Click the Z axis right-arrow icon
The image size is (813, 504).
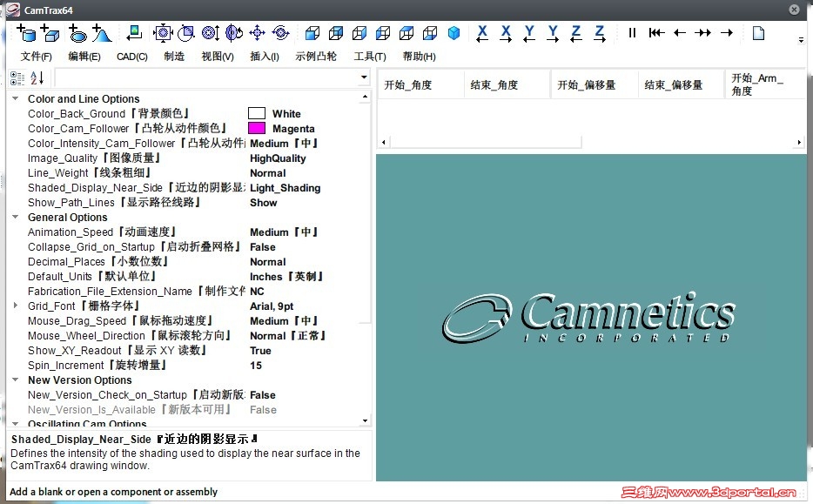[x=600, y=33]
